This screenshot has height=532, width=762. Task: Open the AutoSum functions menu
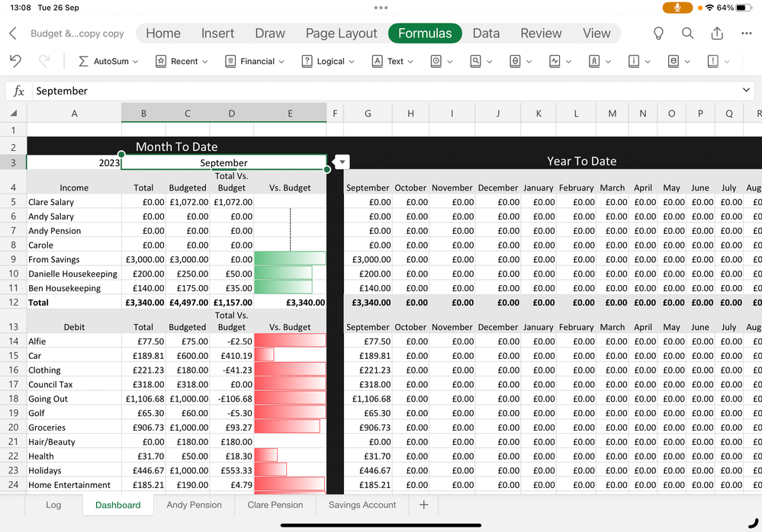[108, 61]
